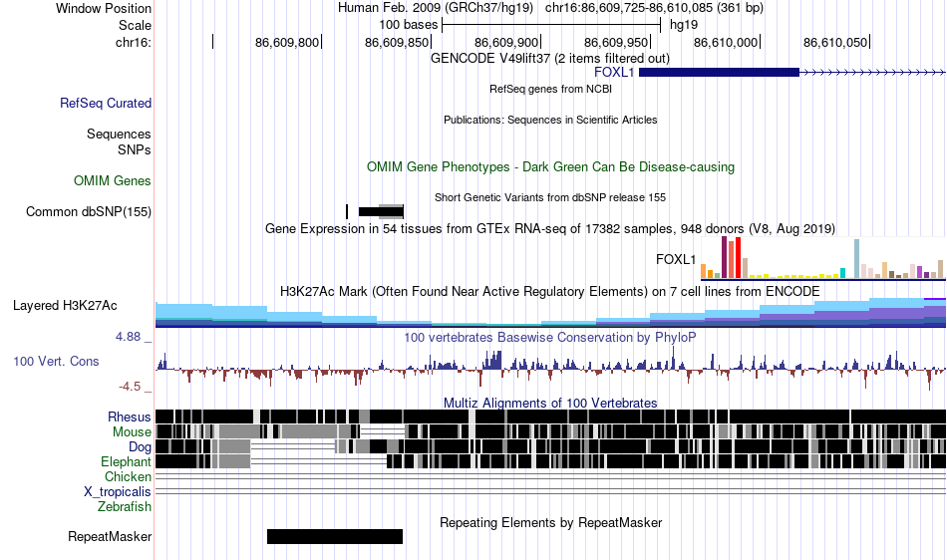Select the Dog alignment label
947x560 pixels.
[140, 446]
